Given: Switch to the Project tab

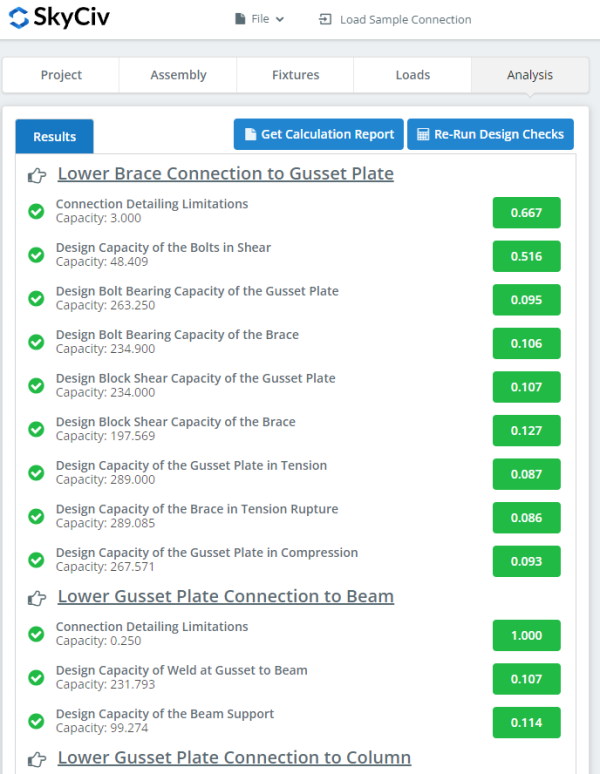Looking at the screenshot, I should [61, 75].
